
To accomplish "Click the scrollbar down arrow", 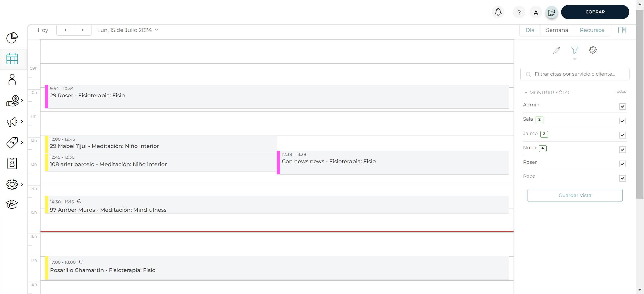I will point(640,290).
